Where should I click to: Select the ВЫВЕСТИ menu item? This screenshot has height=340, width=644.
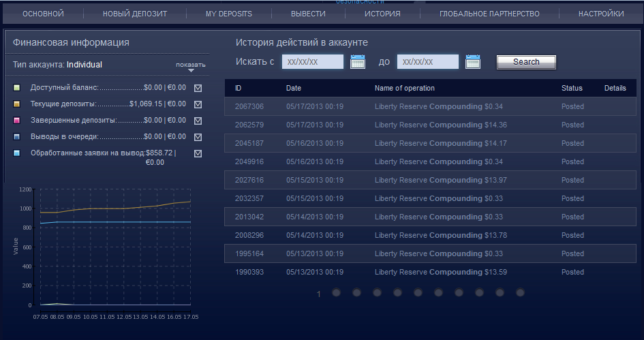tap(308, 14)
